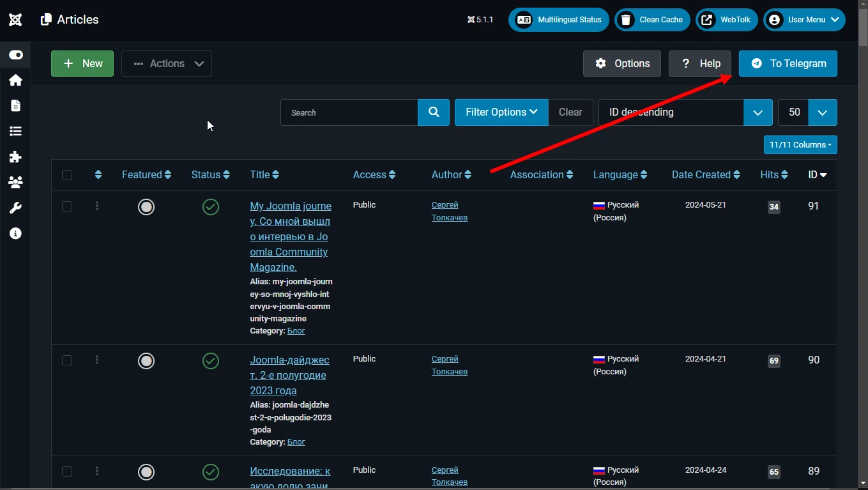Clear the search filters
This screenshot has height=490, width=868.
[570, 112]
